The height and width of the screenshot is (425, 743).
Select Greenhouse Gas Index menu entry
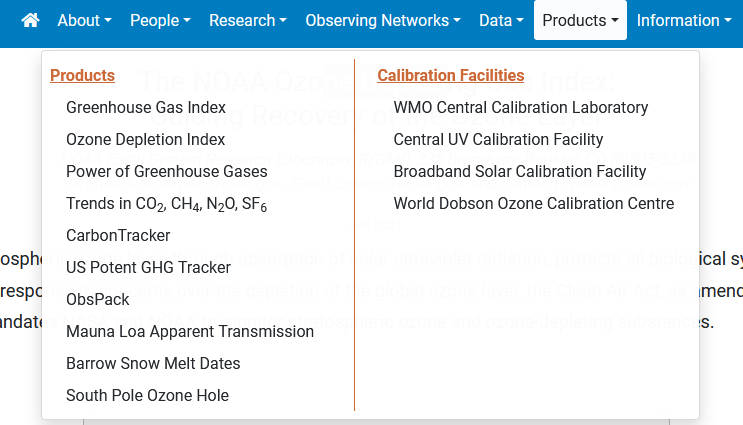pyautogui.click(x=146, y=107)
